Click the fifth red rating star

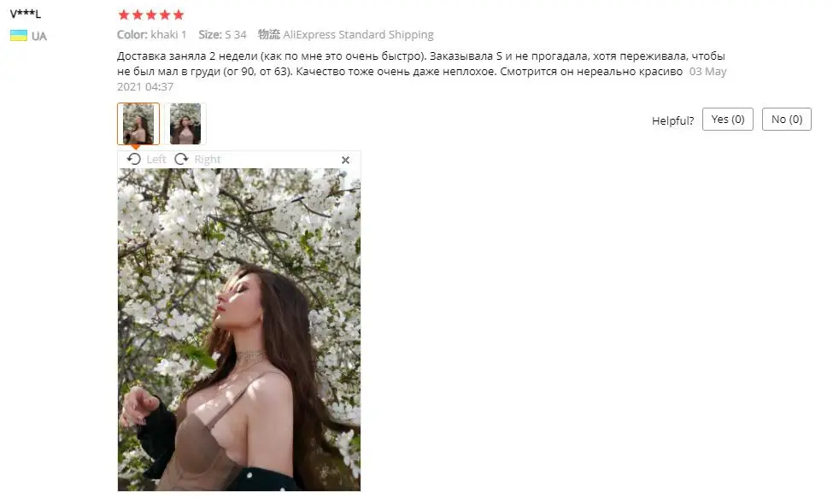[x=179, y=15]
